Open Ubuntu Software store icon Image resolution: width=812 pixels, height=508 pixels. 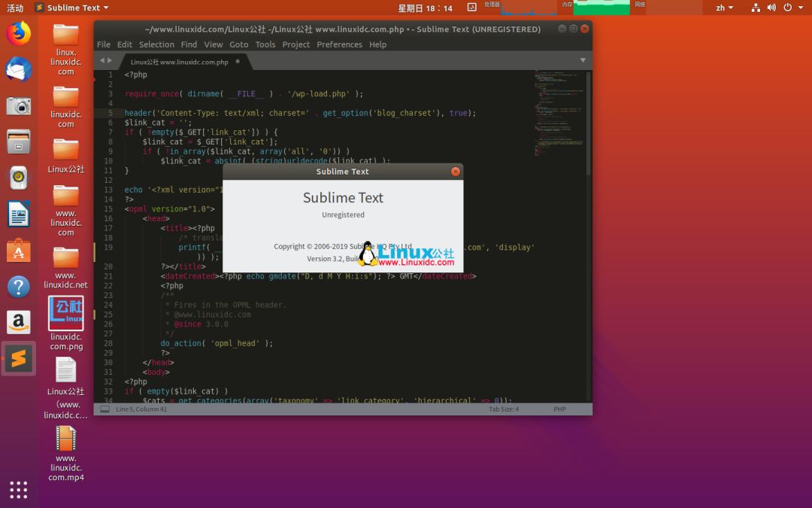(x=19, y=251)
